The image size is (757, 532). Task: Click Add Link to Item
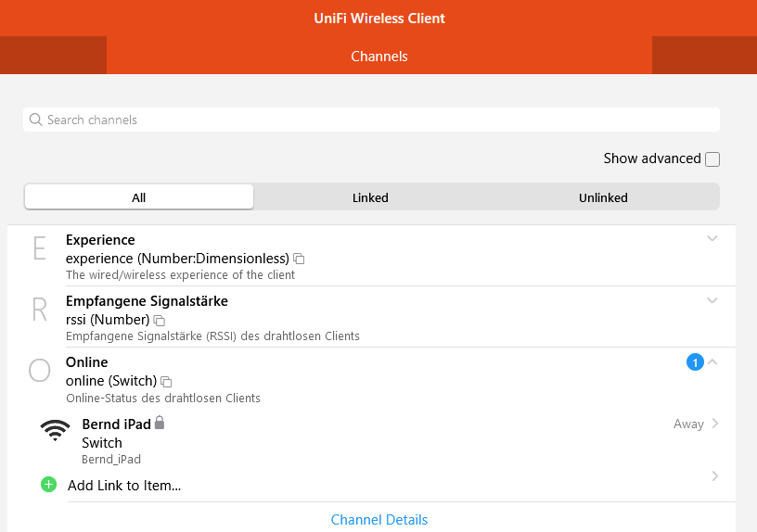coord(124,485)
